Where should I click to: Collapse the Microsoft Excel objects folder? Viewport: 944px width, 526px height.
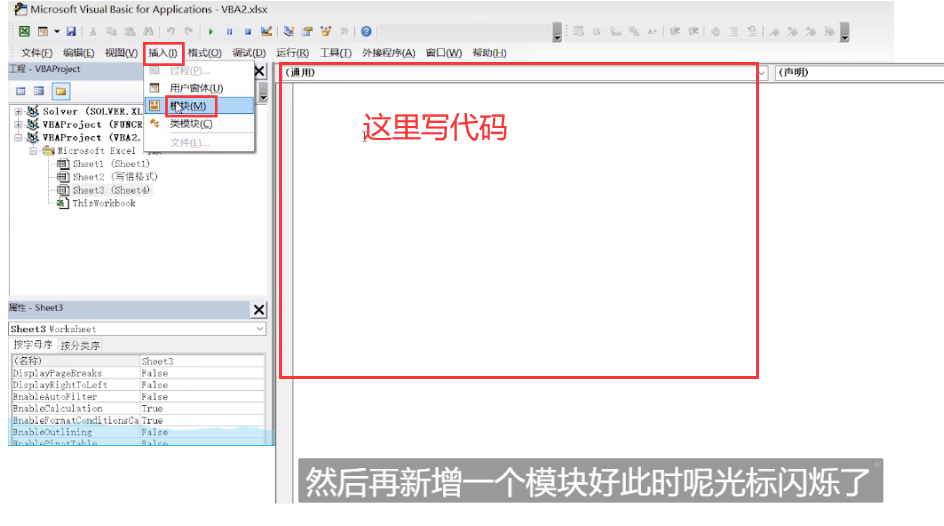(33, 151)
